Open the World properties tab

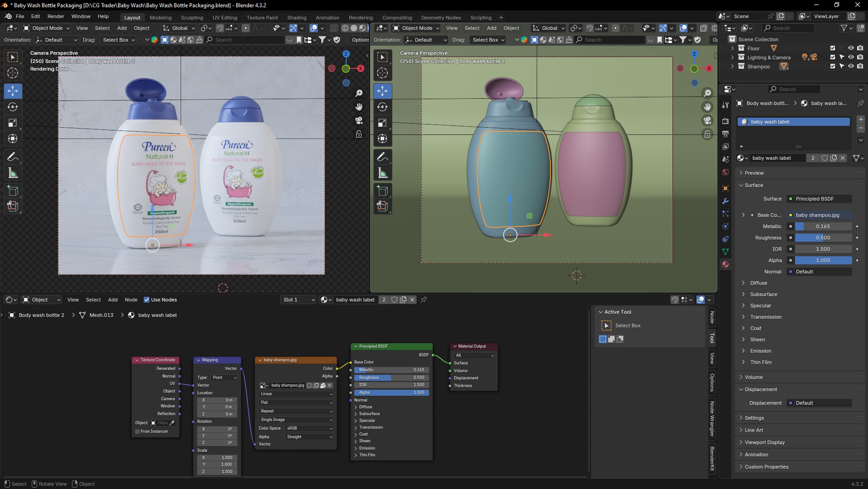click(725, 172)
